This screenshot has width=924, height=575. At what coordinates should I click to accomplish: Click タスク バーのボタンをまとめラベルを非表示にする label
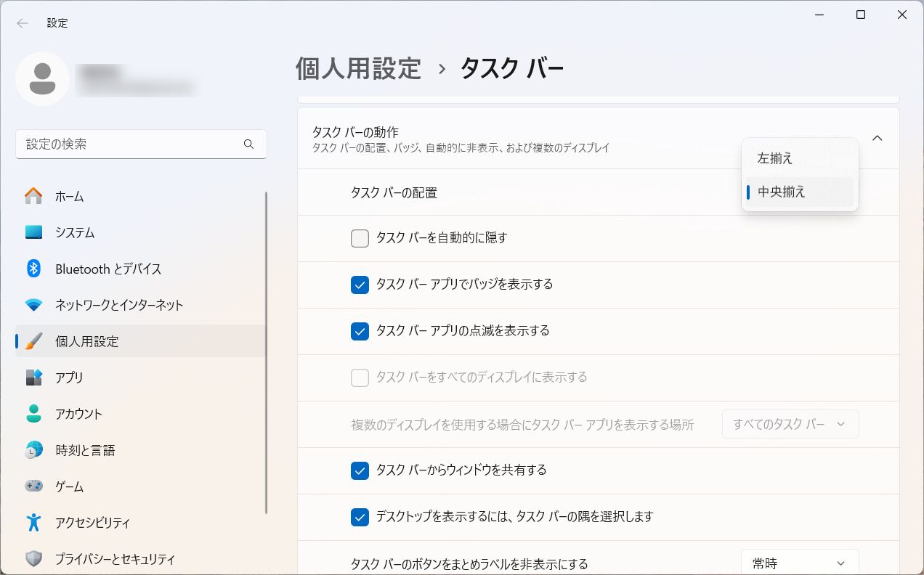(x=469, y=564)
